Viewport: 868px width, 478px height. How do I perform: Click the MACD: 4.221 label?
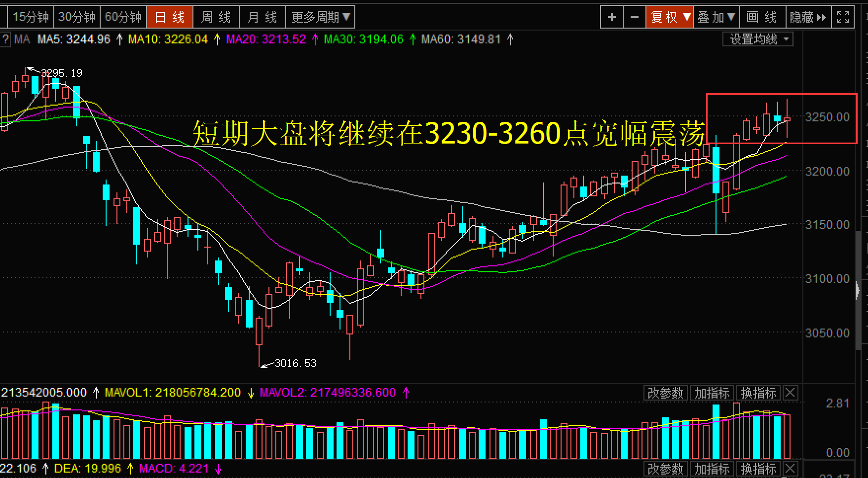click(x=174, y=468)
